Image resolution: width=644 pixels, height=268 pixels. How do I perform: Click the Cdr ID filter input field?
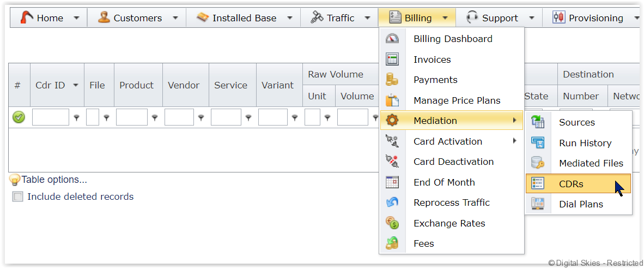point(50,117)
